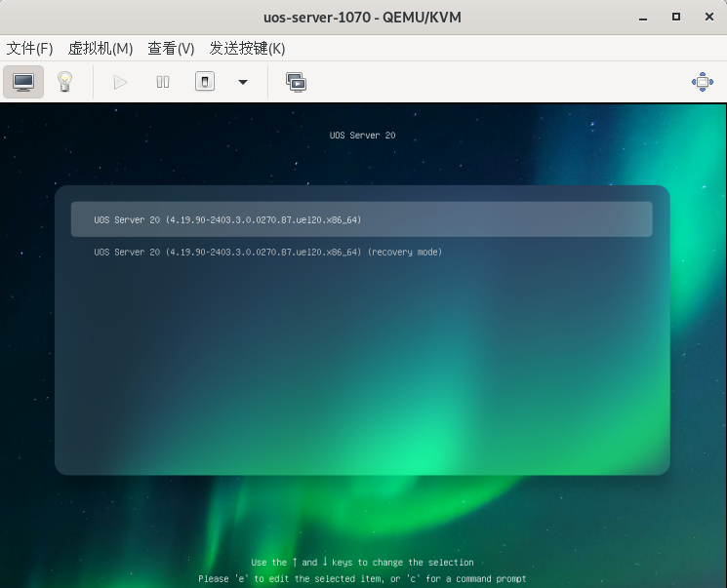
Task: Open the snapshots manager icon
Action: [x=296, y=83]
